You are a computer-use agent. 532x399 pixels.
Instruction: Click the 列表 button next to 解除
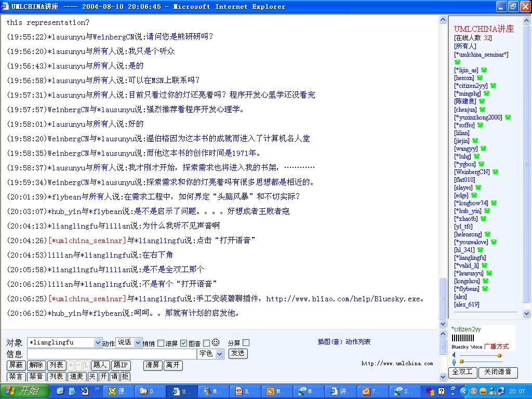tap(56, 365)
